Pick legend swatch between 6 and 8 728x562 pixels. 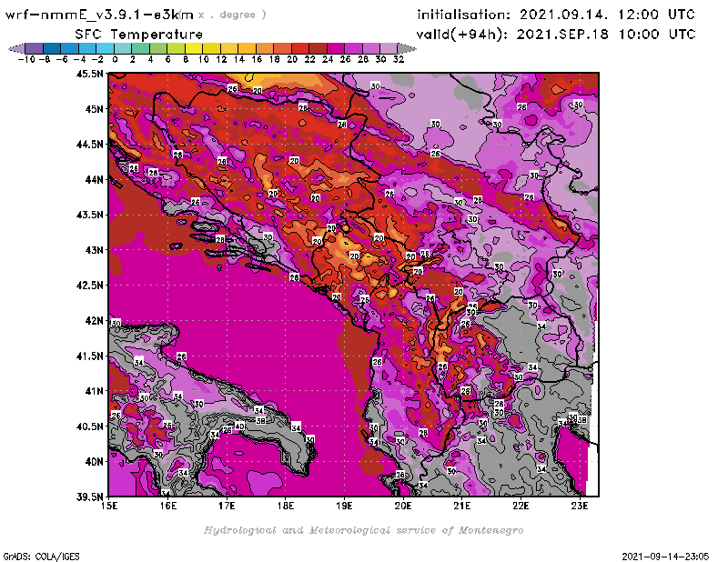pyautogui.click(x=176, y=48)
